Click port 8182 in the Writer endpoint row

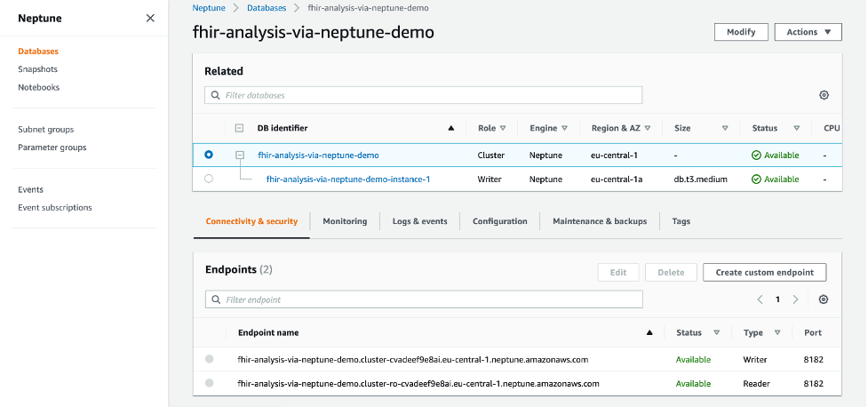pos(814,360)
